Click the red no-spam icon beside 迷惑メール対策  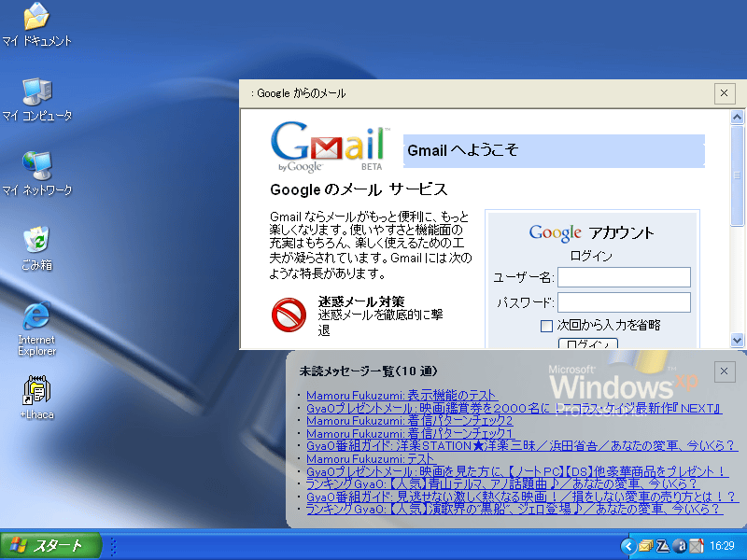pos(289,315)
